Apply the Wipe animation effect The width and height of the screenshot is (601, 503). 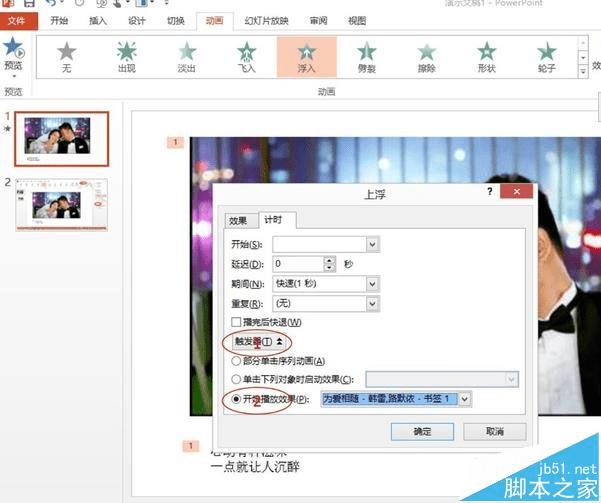pyautogui.click(x=426, y=57)
